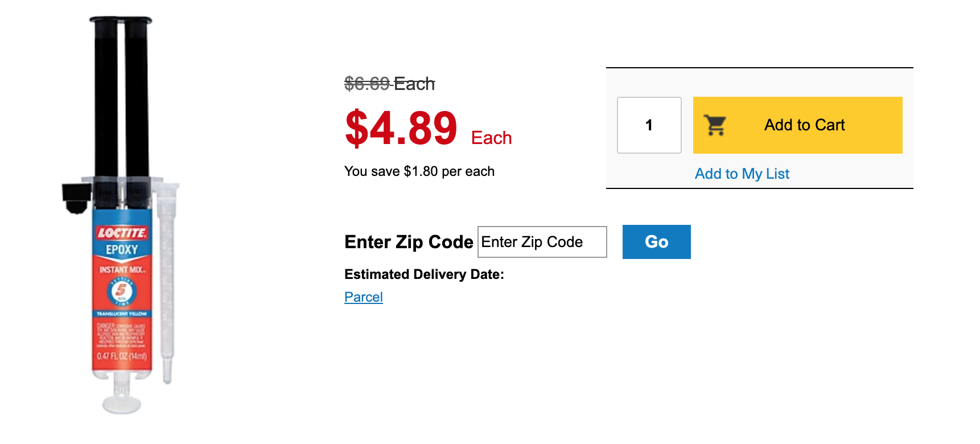Click the You save $1.80 text

(x=419, y=171)
